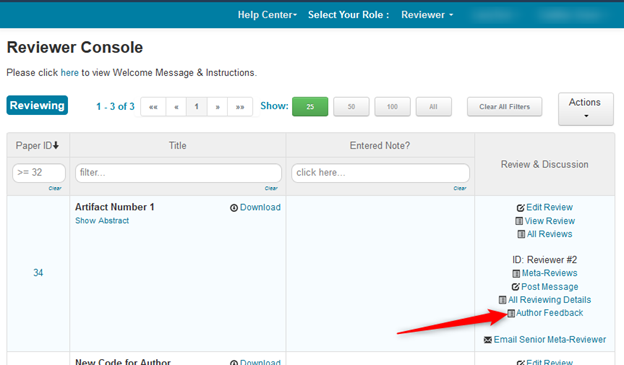Show 50 items per page
This screenshot has width=624, height=365.
click(351, 107)
